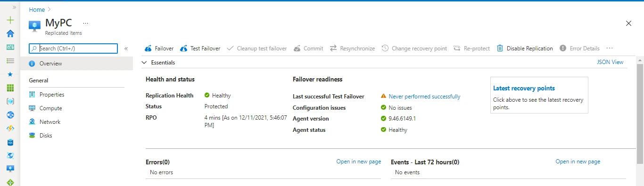The image size is (644, 186).
Task: Click the Resynchronize command
Action: pyautogui.click(x=352, y=49)
